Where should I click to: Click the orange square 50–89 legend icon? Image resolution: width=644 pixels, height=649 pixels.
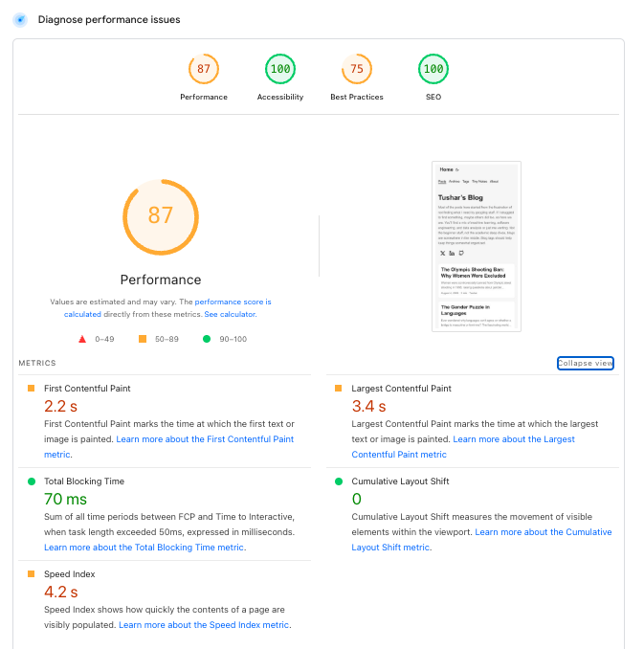coord(143,339)
